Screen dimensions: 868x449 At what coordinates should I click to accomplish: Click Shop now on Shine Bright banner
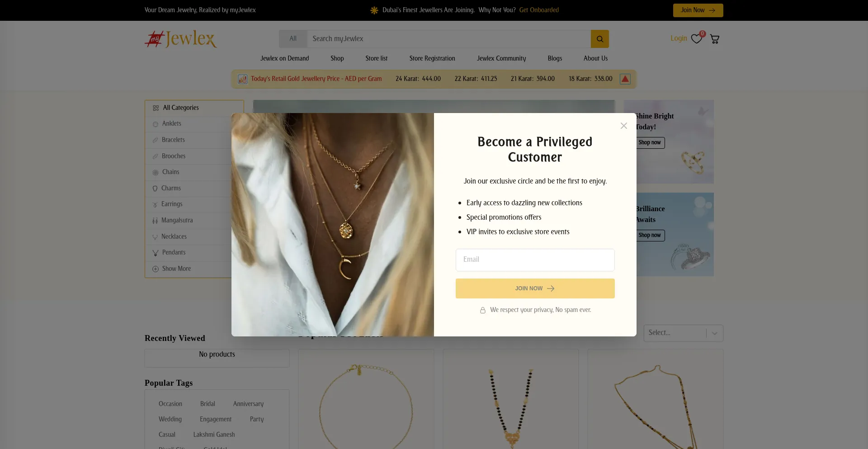click(650, 143)
